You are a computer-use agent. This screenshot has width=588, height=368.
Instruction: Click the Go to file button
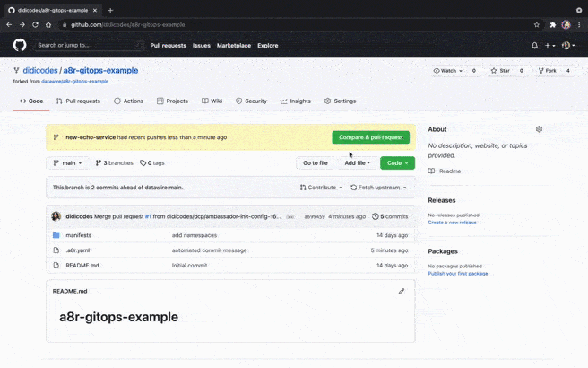(316, 163)
